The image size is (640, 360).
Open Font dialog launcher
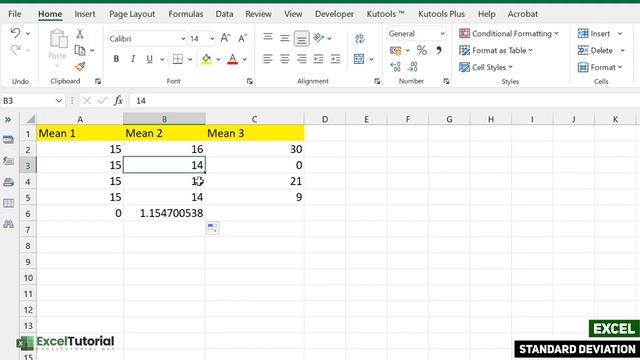point(249,81)
